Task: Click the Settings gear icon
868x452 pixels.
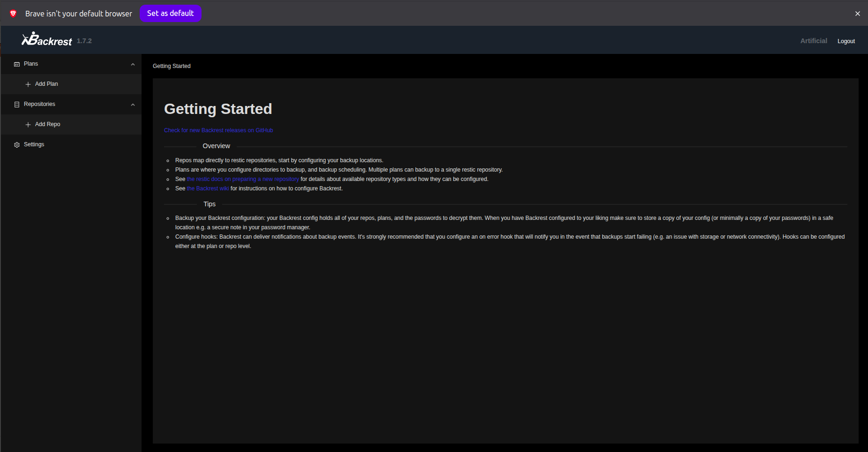Action: 17,145
